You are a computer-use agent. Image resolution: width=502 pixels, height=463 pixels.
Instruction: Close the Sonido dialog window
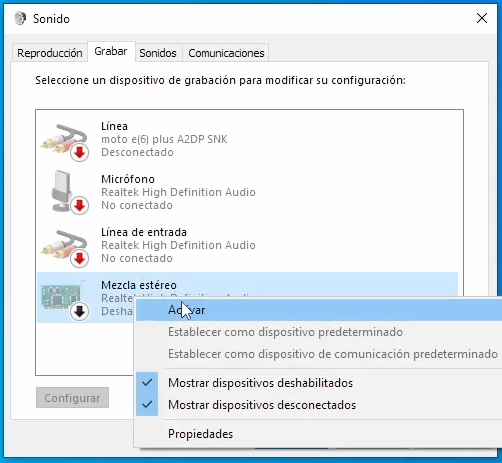pos(482,18)
